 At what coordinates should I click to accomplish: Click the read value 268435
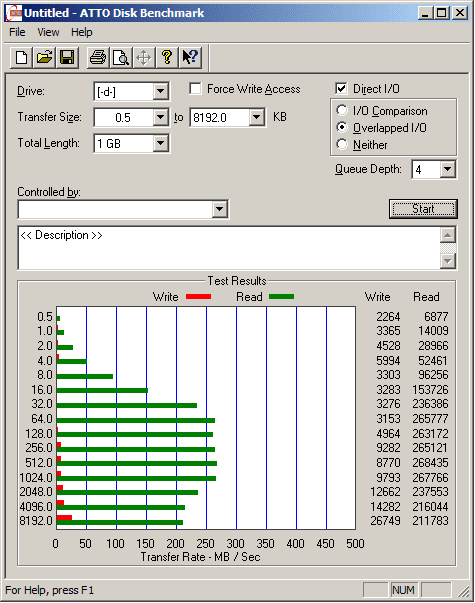pos(430,463)
